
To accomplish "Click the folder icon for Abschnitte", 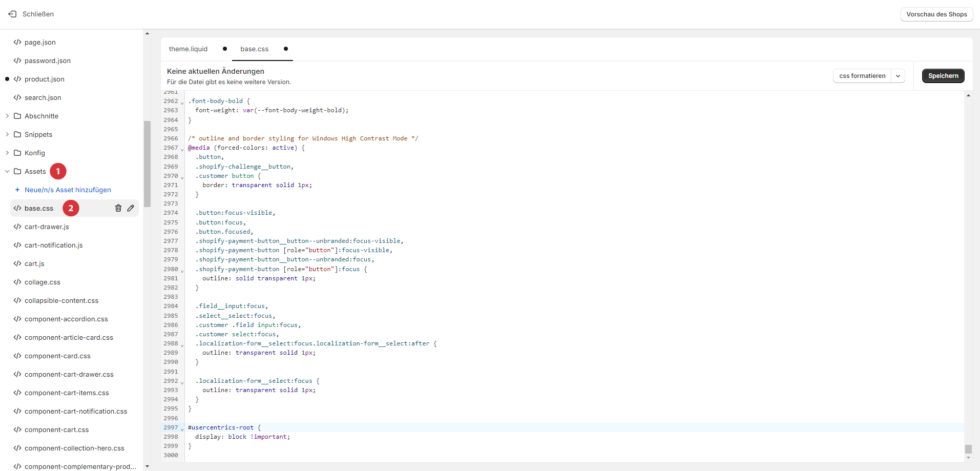I will 17,116.
